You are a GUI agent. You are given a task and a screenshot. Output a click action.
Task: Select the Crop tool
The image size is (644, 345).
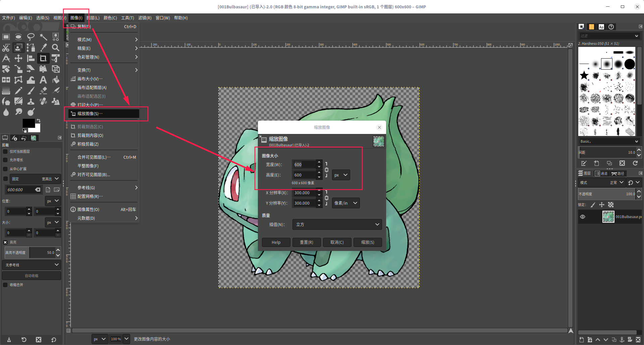43,58
